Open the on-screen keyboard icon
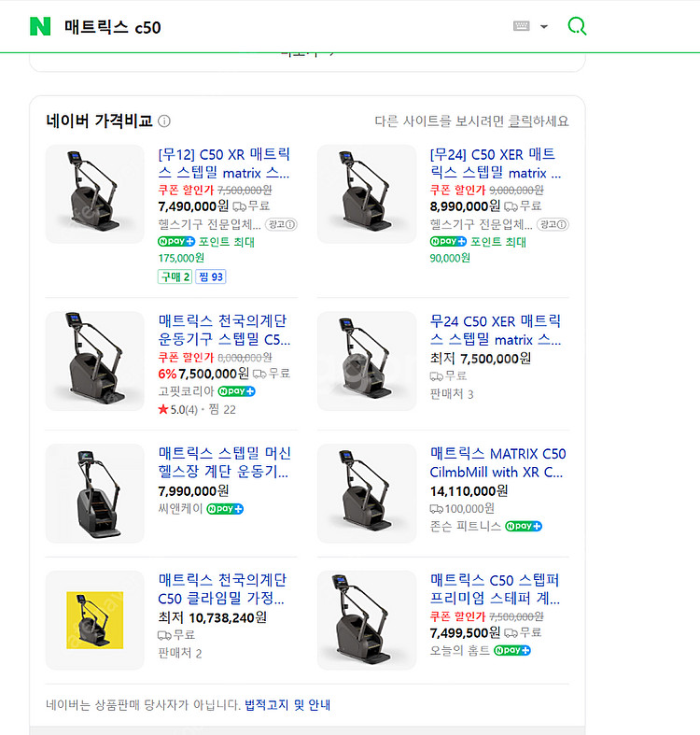700x735 pixels. [521, 26]
